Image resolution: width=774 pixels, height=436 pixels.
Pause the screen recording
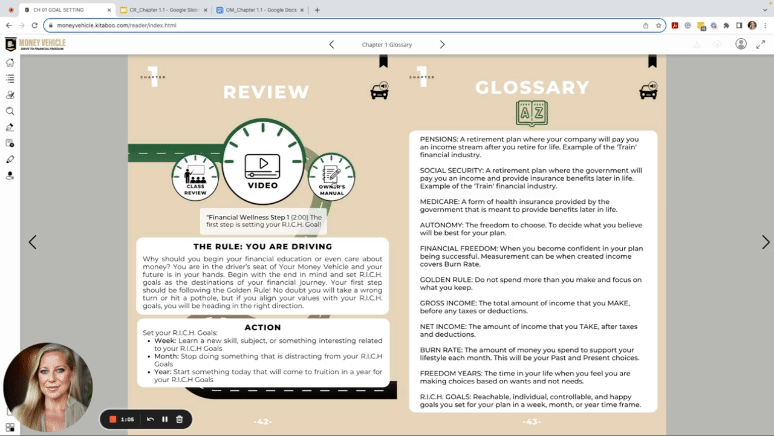click(x=165, y=419)
